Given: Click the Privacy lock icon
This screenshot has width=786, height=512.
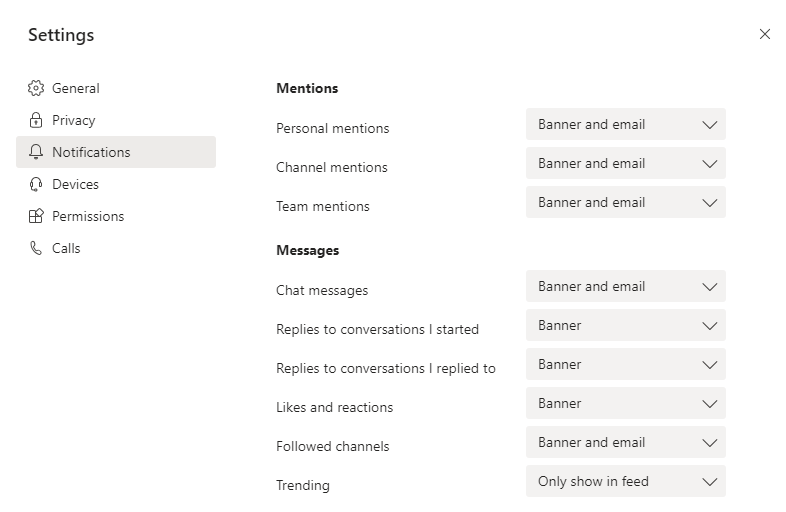Looking at the screenshot, I should coord(36,120).
